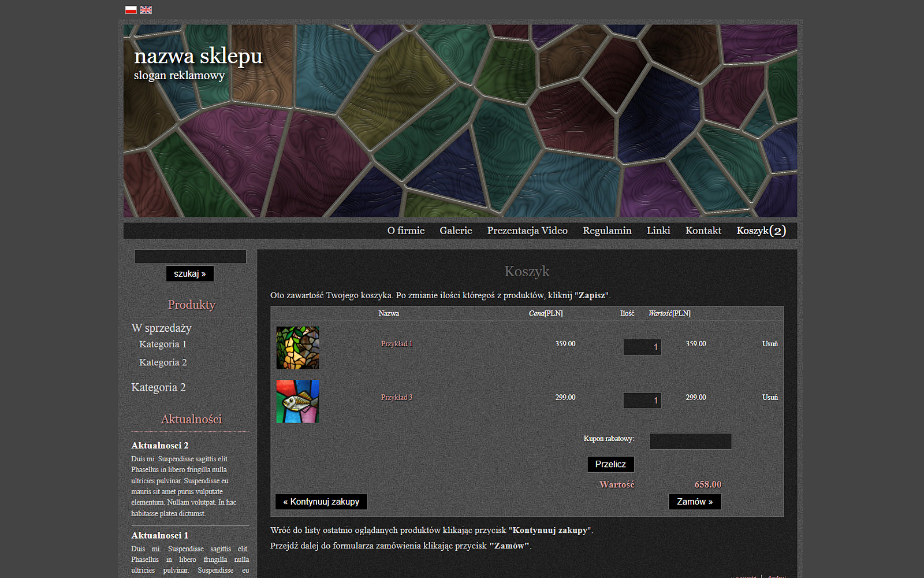Open the Przykład 3 fish thumbnail
This screenshot has height=578, width=924.
point(297,401)
